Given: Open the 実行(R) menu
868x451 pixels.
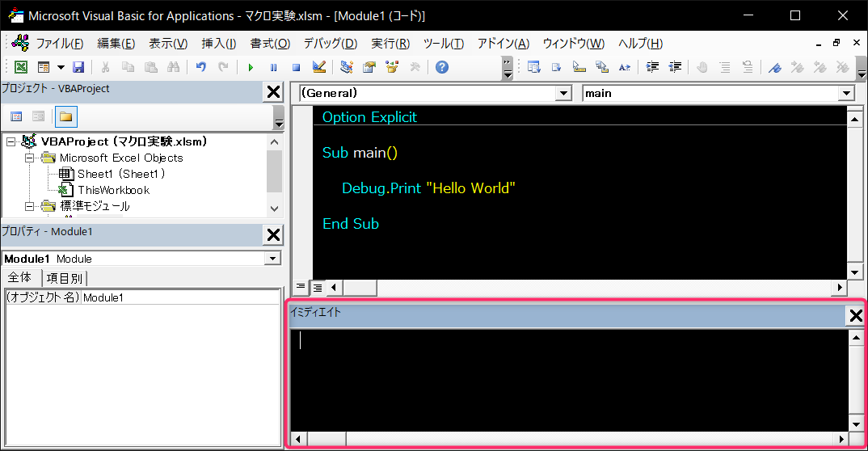Looking at the screenshot, I should (x=390, y=44).
